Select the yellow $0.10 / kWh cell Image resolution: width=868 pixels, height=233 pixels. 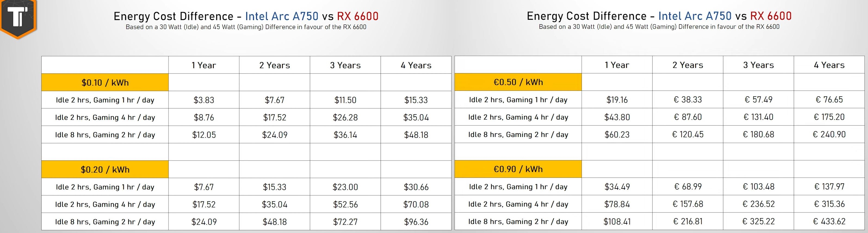(105, 82)
